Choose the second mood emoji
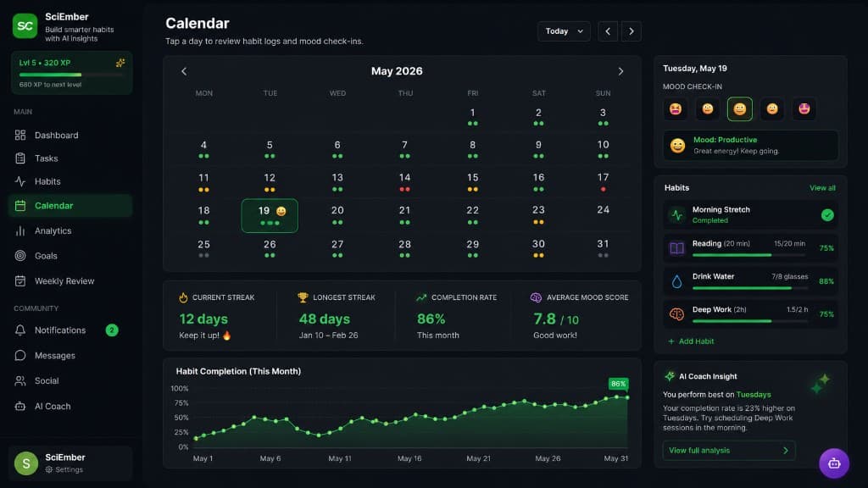Screen dimensions: 868x488 (708, 109)
